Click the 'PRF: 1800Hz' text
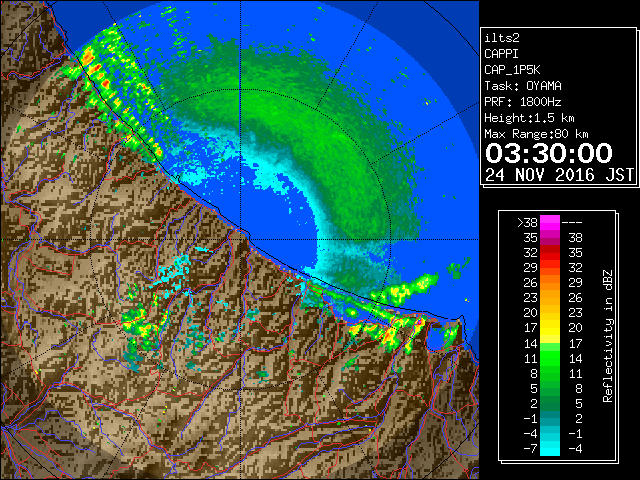Image resolution: width=640 pixels, height=480 pixels. (x=523, y=102)
